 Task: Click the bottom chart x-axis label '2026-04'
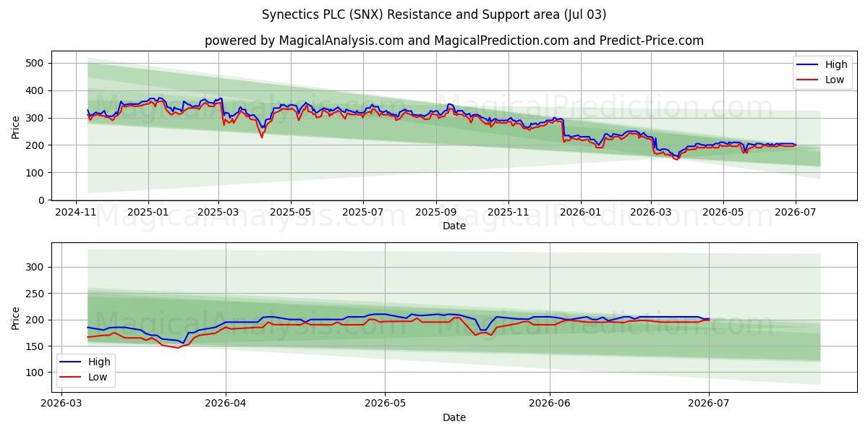tap(226, 406)
